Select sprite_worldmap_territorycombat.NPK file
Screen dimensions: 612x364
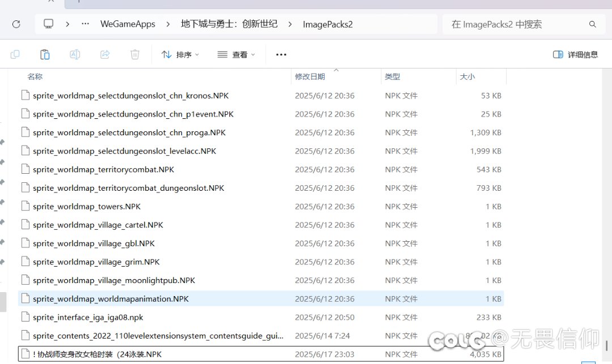[104, 169]
